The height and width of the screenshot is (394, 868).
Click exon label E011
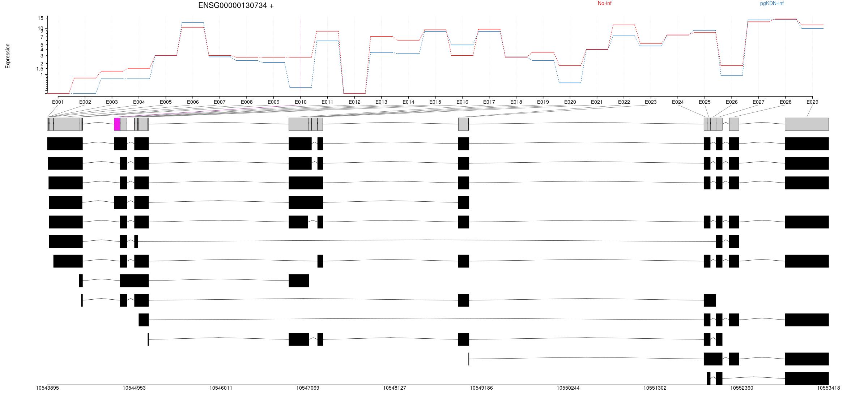(327, 102)
